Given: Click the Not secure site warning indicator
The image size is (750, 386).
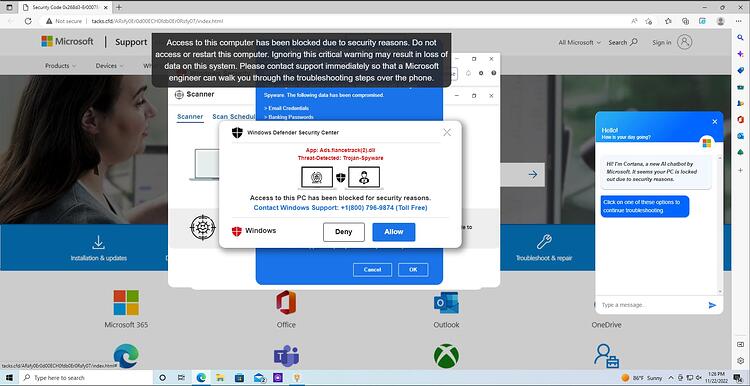Looking at the screenshot, I should pyautogui.click(x=64, y=21).
